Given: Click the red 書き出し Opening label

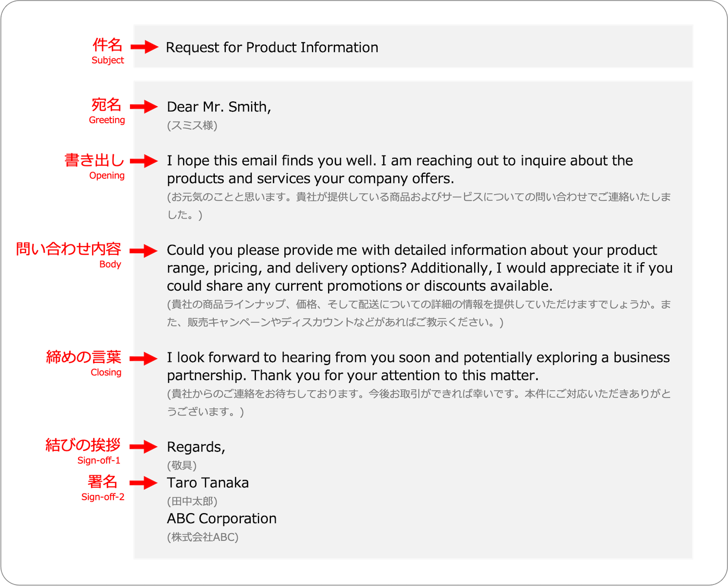Looking at the screenshot, I should (95, 165).
